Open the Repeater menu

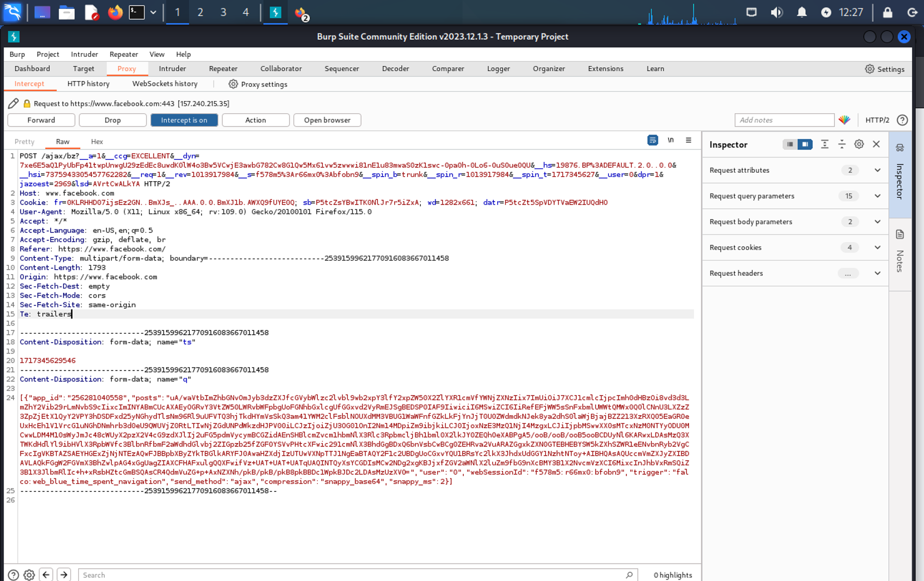[x=124, y=54]
